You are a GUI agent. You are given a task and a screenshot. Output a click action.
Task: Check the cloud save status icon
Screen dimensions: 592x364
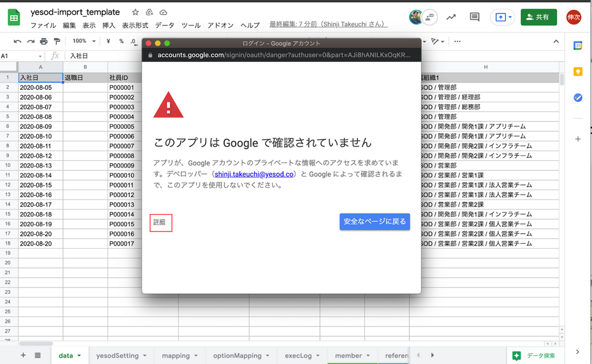click(x=163, y=12)
